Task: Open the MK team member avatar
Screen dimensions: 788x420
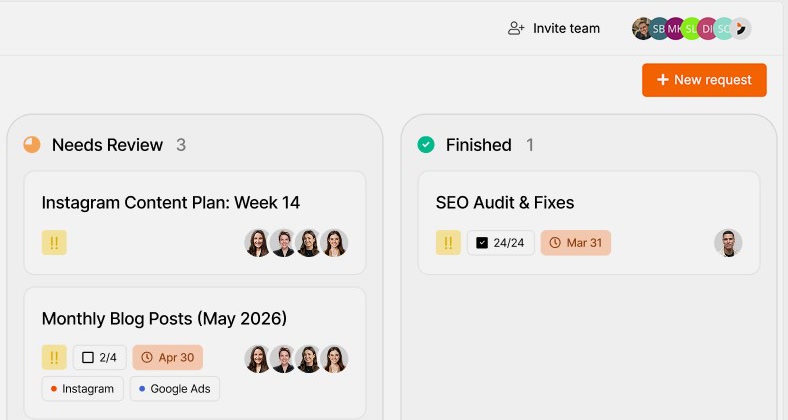Action: click(674, 29)
